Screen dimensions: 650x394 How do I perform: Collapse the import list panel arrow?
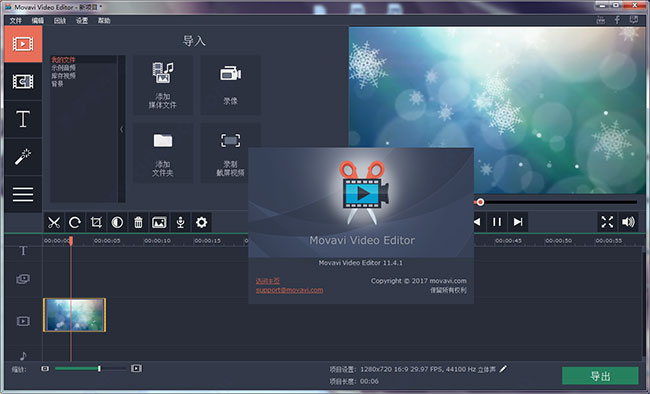pyautogui.click(x=121, y=129)
